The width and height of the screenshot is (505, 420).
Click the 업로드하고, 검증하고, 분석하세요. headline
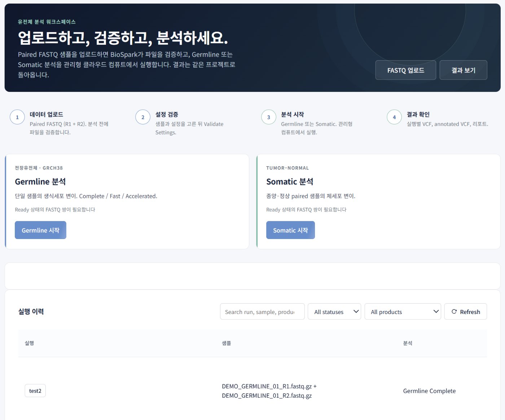point(123,38)
